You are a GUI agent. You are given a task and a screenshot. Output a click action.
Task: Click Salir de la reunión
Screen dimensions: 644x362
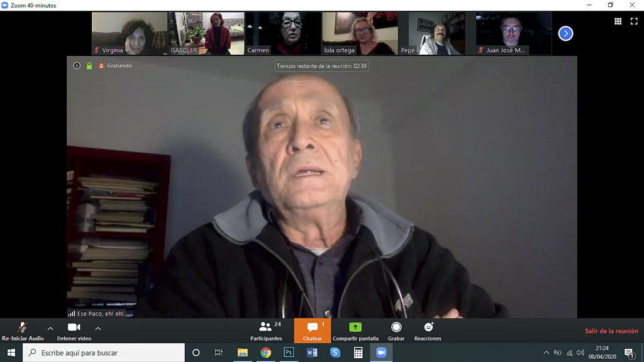pos(611,331)
